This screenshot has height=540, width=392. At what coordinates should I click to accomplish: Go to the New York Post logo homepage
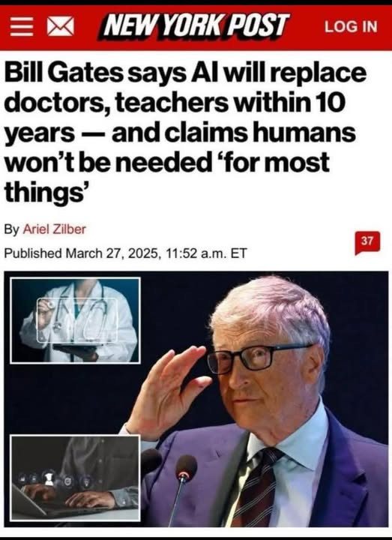pyautogui.click(x=194, y=26)
